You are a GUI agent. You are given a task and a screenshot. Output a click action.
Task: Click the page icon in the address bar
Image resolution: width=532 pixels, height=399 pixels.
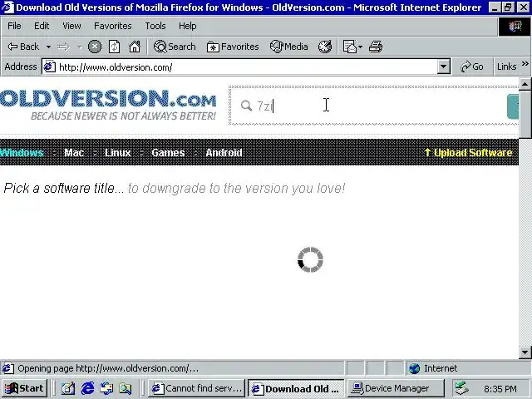click(50, 66)
